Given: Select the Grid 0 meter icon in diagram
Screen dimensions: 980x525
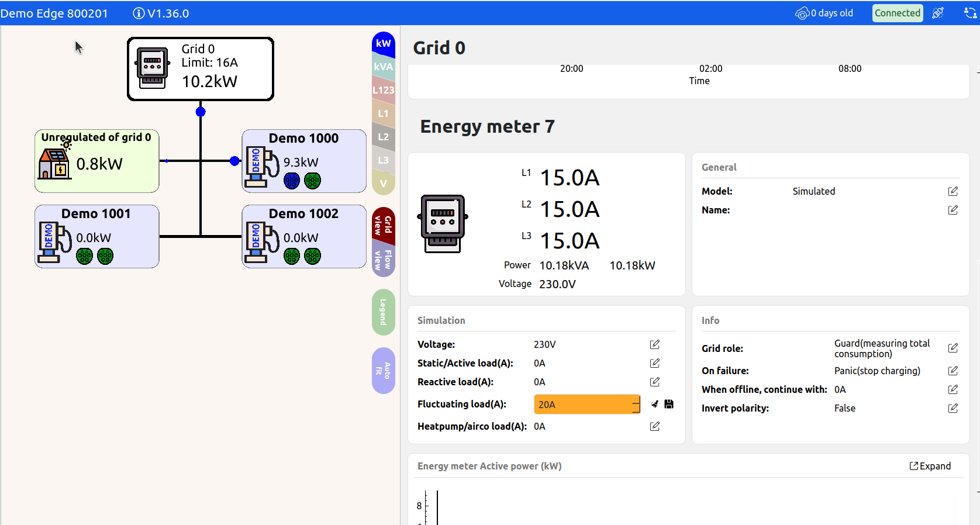Looking at the screenshot, I should [x=153, y=67].
